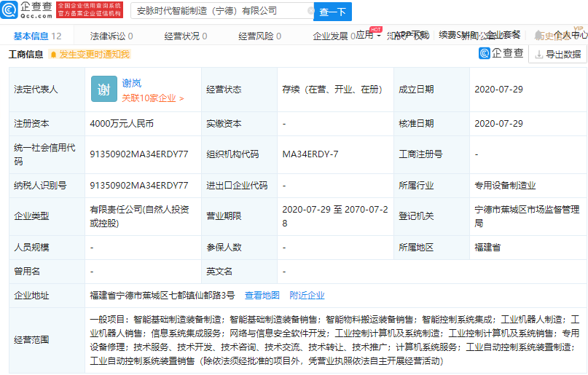Open the 关联10家企业 link
The image size is (588, 375).
click(152, 98)
